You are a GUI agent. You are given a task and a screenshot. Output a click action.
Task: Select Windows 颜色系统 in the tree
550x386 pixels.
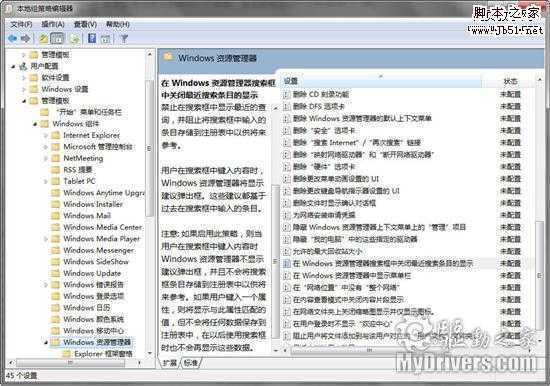click(93, 319)
